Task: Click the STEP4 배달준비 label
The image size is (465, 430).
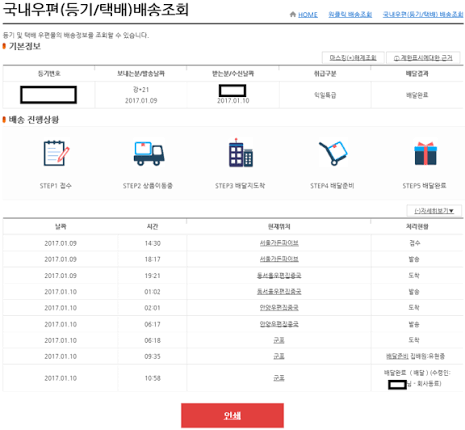Action: [332, 186]
